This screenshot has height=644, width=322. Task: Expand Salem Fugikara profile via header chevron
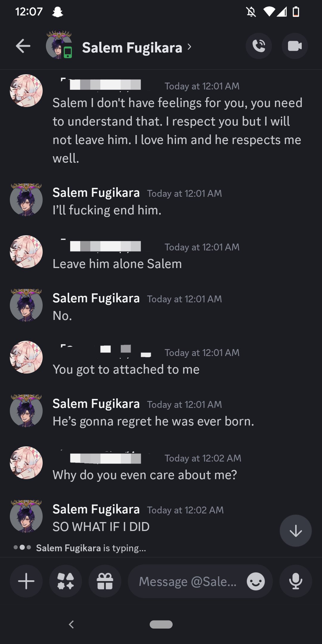[189, 47]
